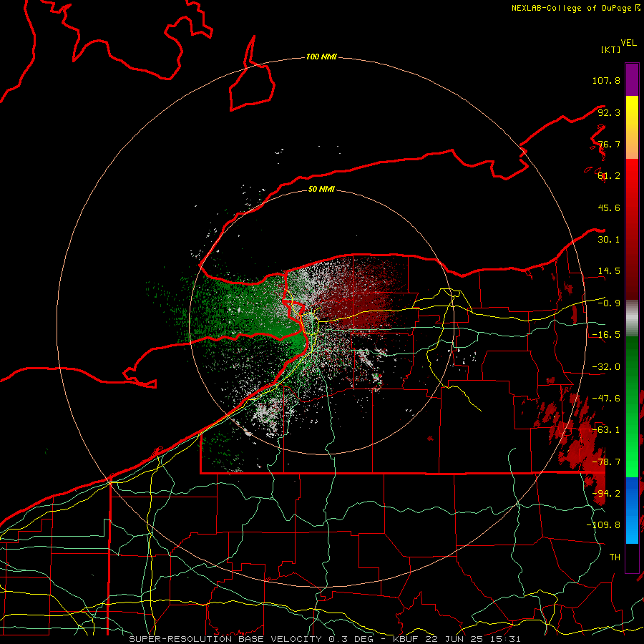
Task: Click the Super-Resolution Base Velocity caption
Action: click(x=325, y=639)
